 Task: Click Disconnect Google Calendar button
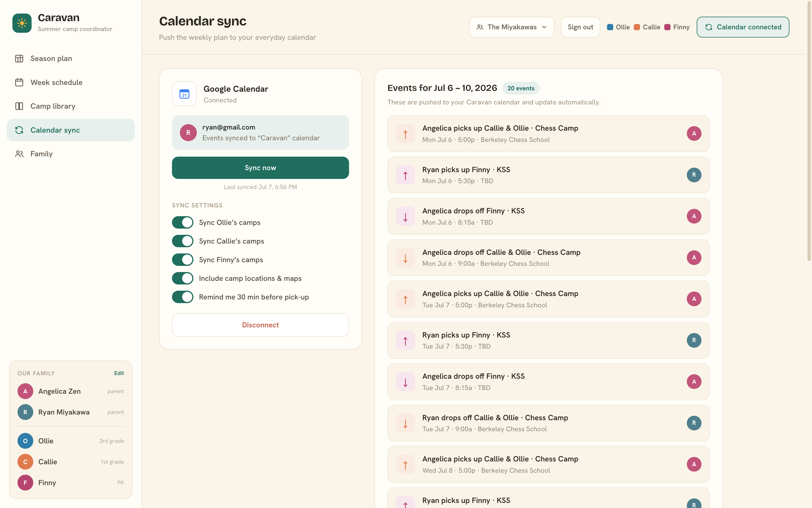pyautogui.click(x=261, y=325)
